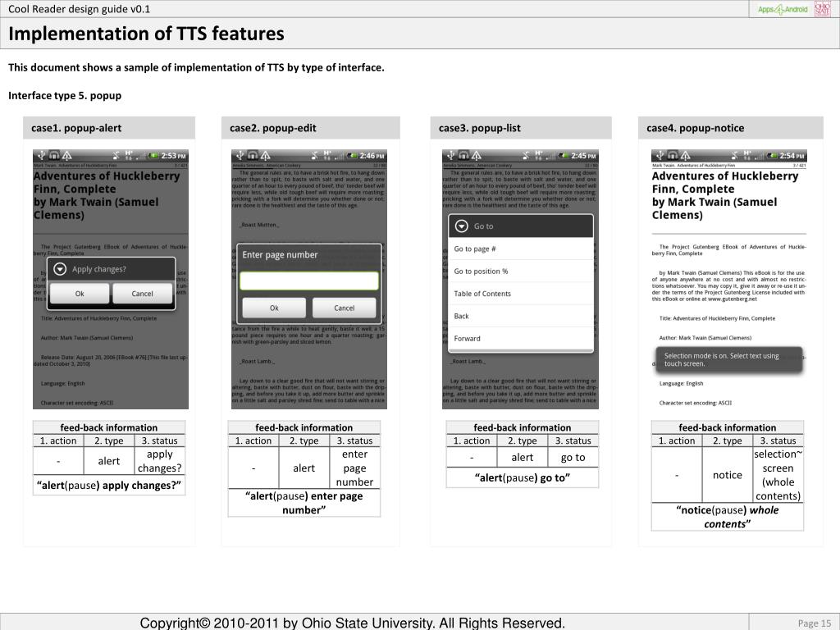Click 'Interface type 5. popup' label
Screen dimensions: 840x630
pos(65,95)
